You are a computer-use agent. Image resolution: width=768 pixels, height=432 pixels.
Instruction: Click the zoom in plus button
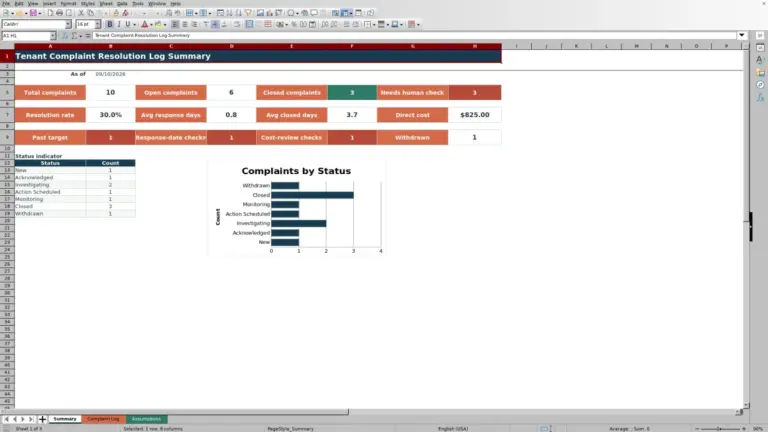click(744, 429)
